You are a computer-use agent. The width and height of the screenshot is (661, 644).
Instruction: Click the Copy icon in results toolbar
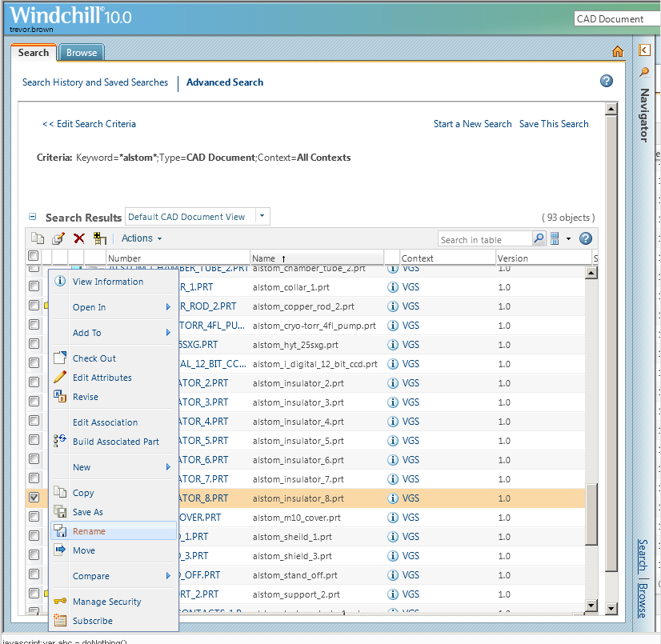point(38,238)
